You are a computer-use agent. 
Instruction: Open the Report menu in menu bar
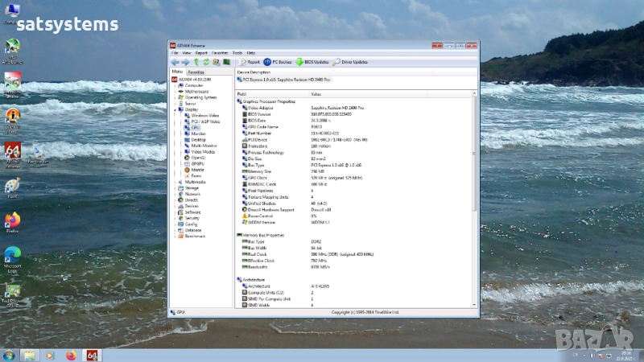(x=200, y=52)
